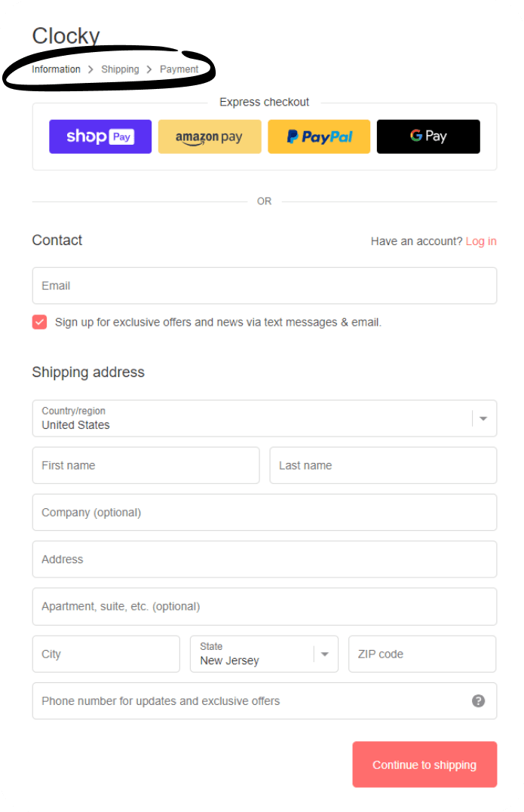This screenshot has height=812, width=524.
Task: Focus the Email input field
Action: (x=265, y=286)
